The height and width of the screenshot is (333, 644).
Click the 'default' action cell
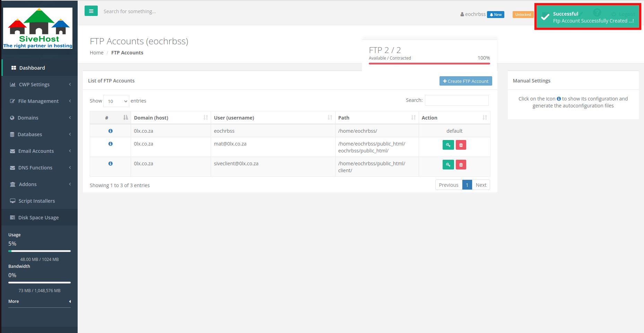pyautogui.click(x=454, y=131)
